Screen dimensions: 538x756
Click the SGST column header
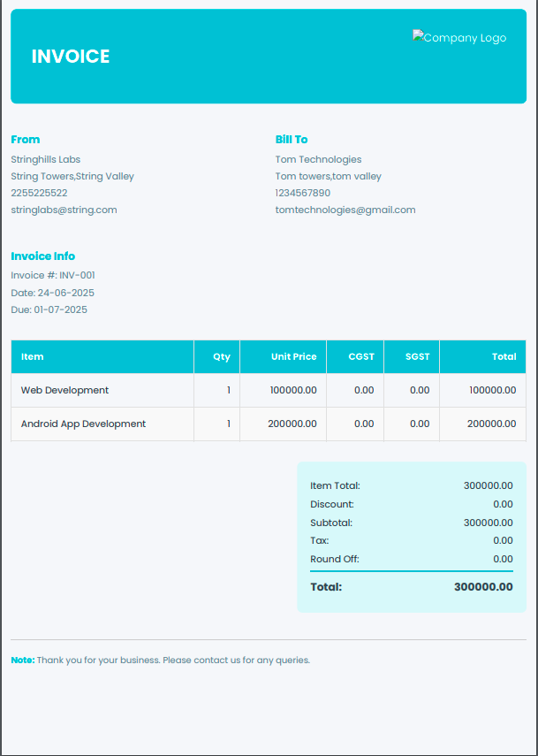click(417, 357)
